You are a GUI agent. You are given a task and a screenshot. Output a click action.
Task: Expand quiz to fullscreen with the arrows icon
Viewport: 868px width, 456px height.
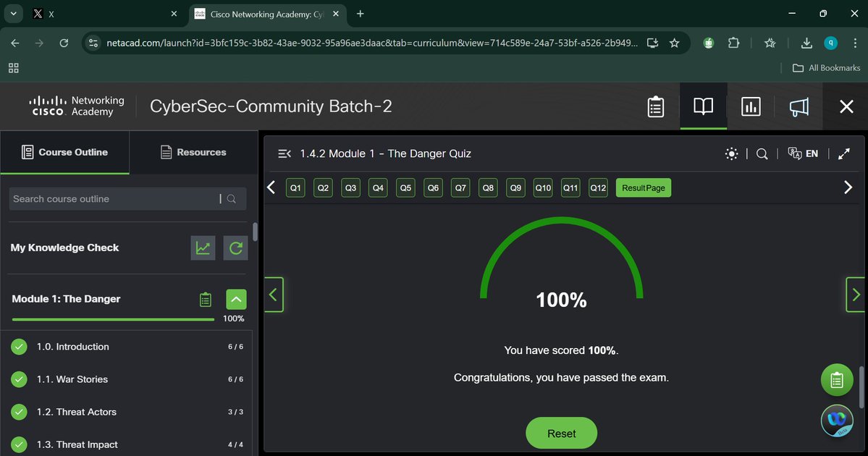[x=843, y=153]
